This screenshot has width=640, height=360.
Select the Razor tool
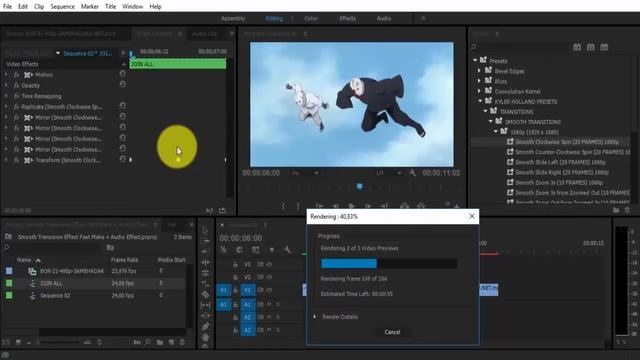click(205, 294)
